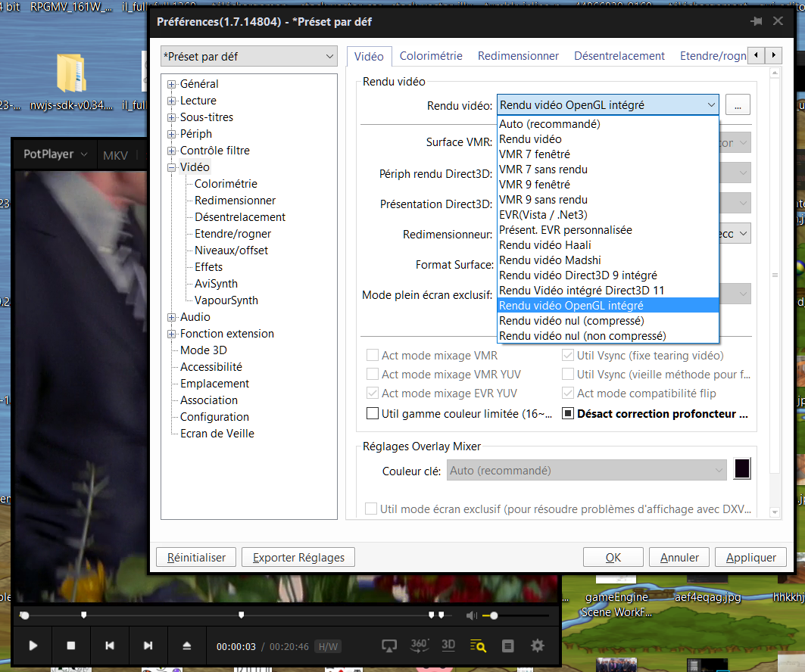Close the Préférences dialog
805x672 pixels.
pos(778,21)
